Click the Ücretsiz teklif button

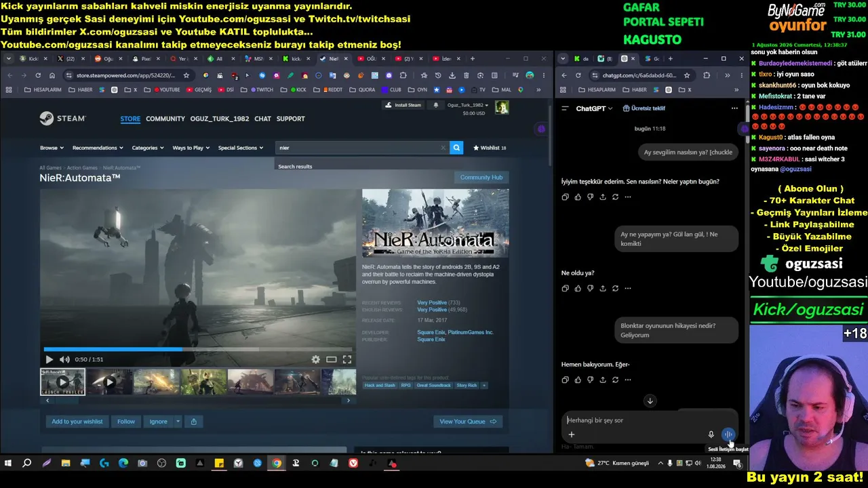click(x=644, y=108)
